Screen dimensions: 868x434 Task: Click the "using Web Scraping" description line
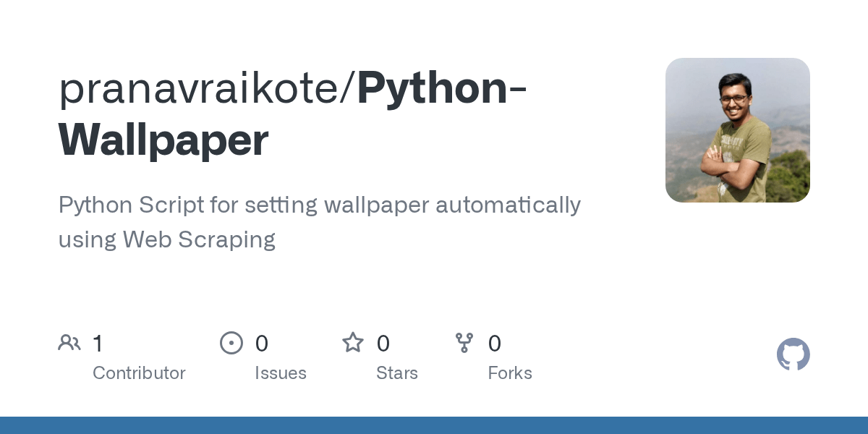167,239
